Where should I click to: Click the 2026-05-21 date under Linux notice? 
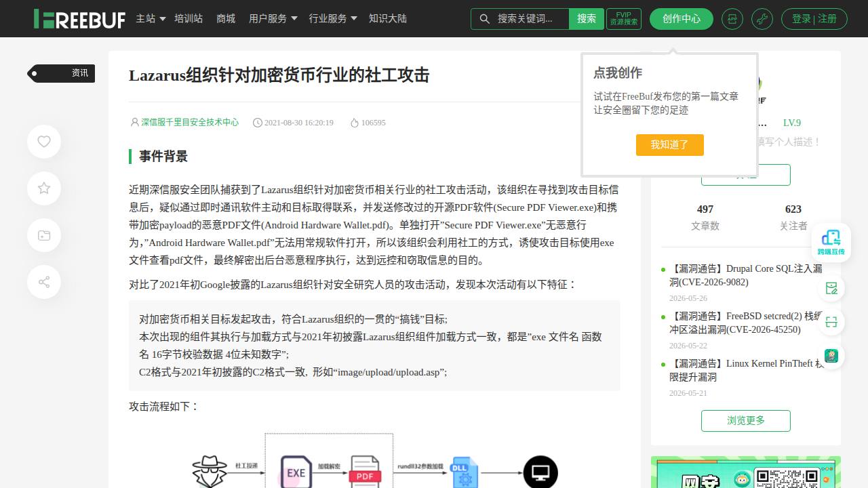(688, 393)
